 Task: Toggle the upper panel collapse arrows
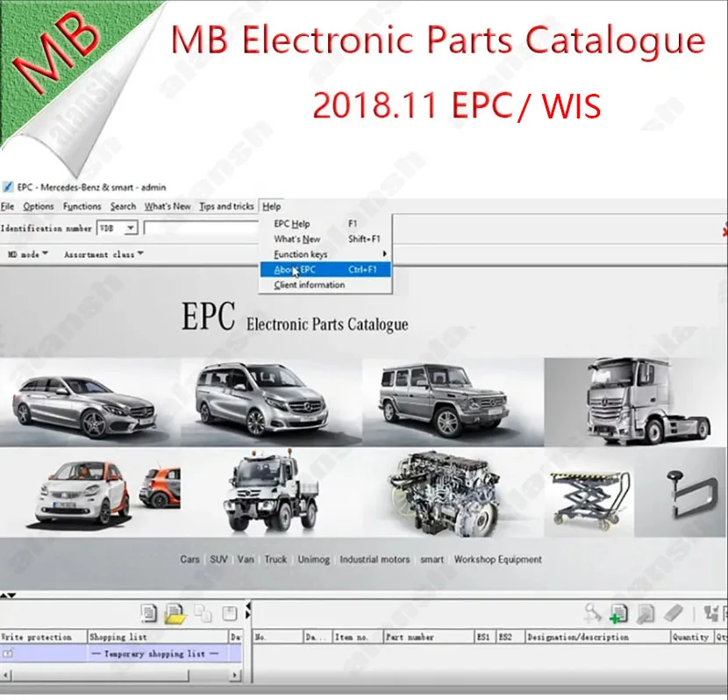coord(8,595)
